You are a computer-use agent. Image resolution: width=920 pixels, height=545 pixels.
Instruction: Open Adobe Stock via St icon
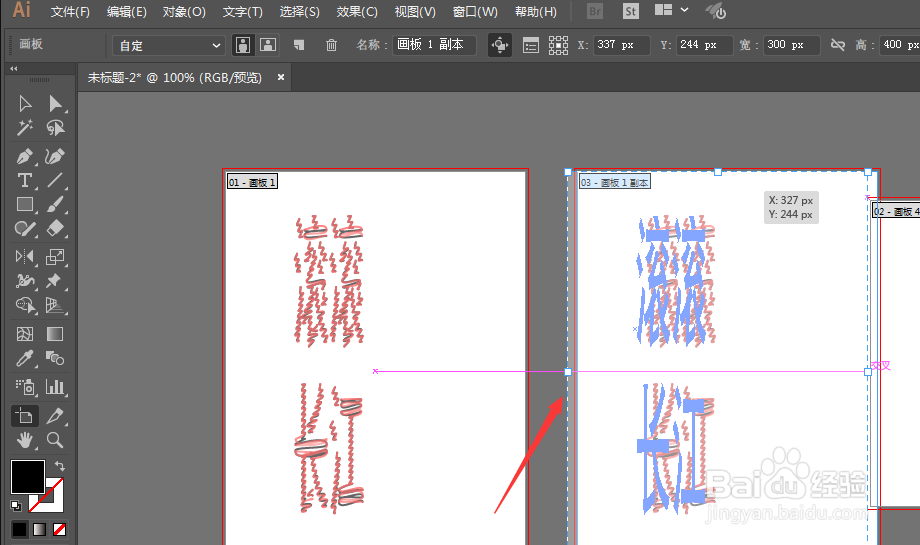[x=631, y=11]
